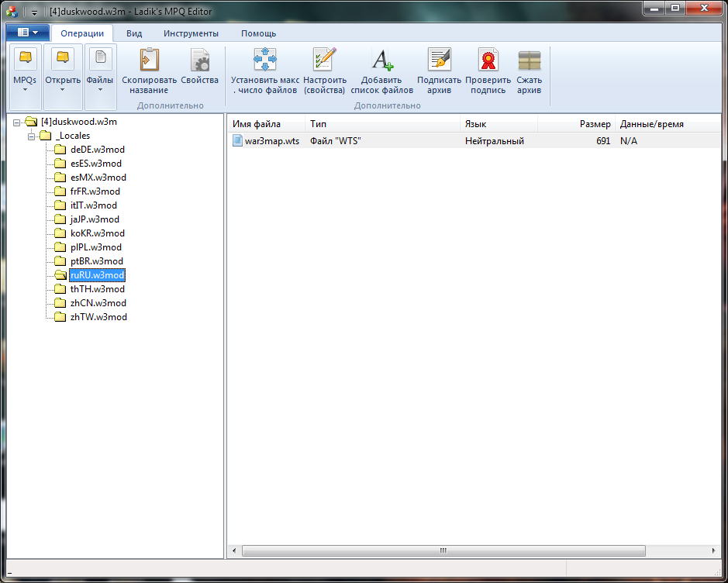Open the Файлы dropdown button
Screen dimensions: 728x583
pos(100,76)
